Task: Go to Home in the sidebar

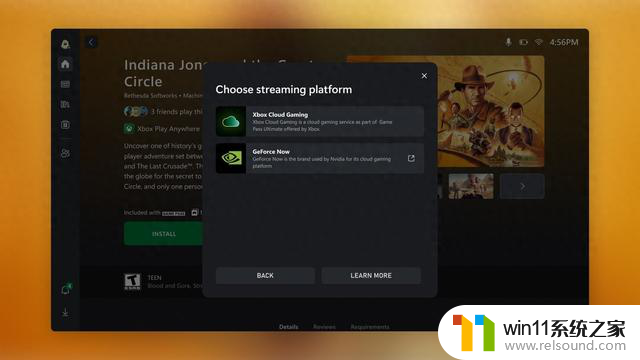Action: [65, 64]
